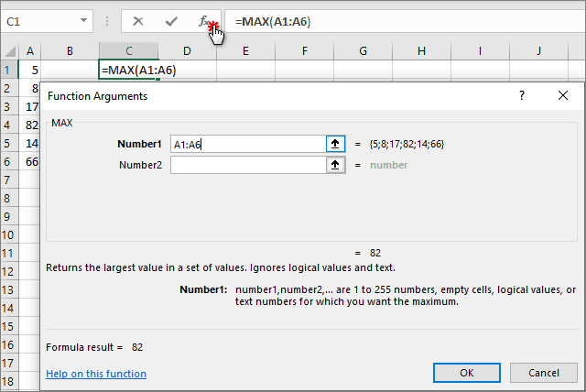
Task: Click the formula bar options dots handle
Action: coord(107,21)
